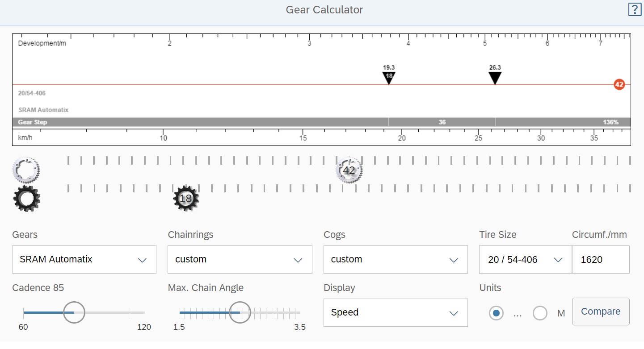Expand the Cogs custom dropdown
Viewport: 644px width, 349px height.
coord(395,259)
